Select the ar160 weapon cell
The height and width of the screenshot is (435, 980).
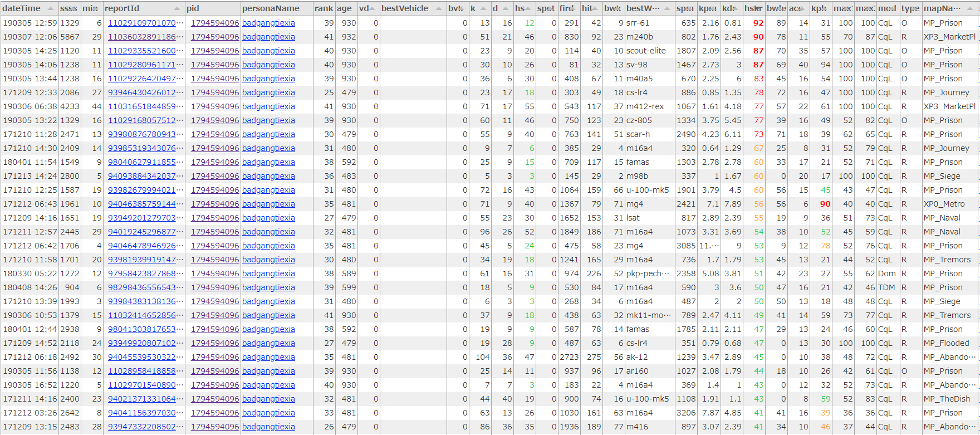(650, 371)
